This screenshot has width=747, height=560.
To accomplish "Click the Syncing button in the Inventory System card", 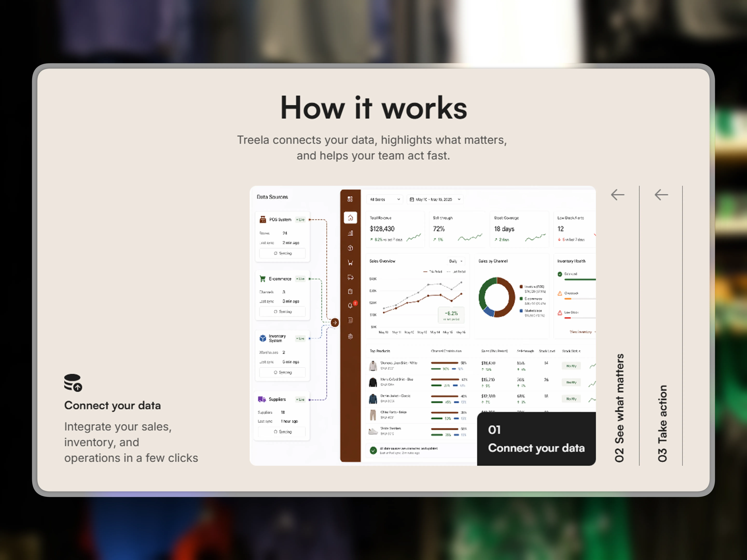I will tap(282, 372).
